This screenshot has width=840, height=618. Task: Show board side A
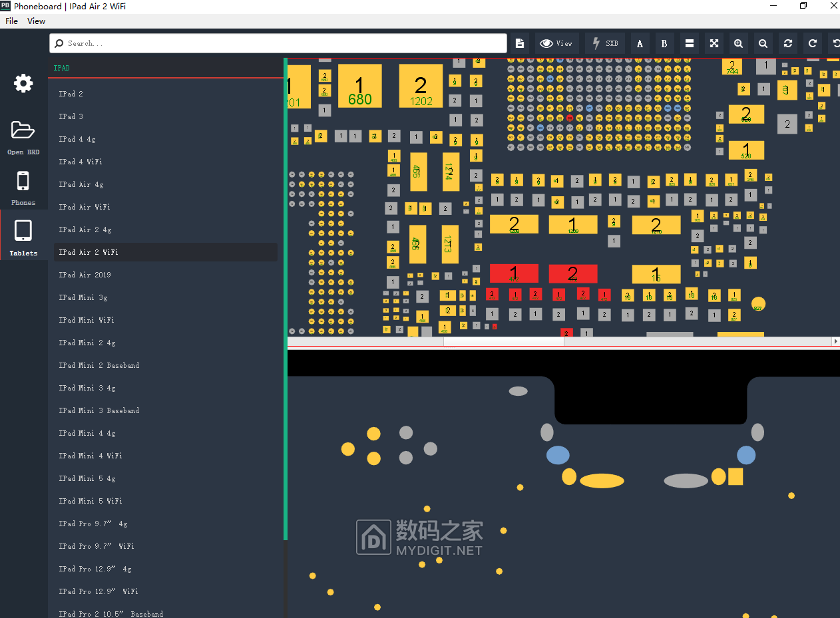click(x=640, y=43)
